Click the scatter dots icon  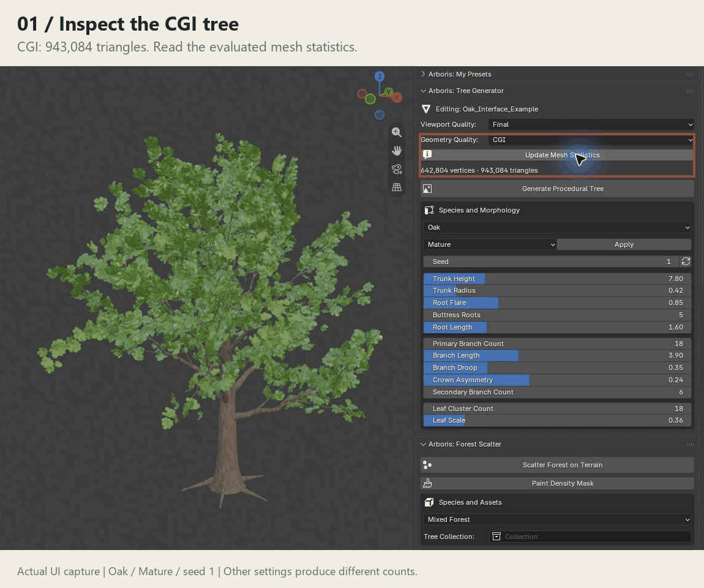[427, 465]
